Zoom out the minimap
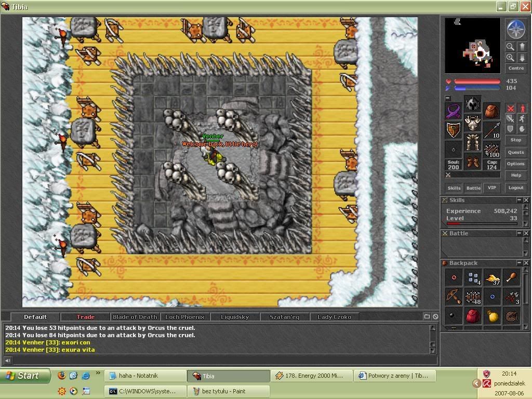 [510, 46]
